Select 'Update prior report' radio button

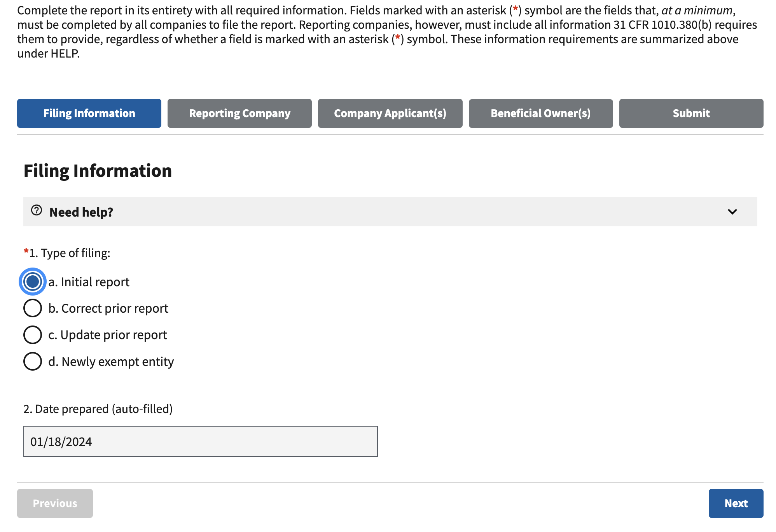[33, 335]
